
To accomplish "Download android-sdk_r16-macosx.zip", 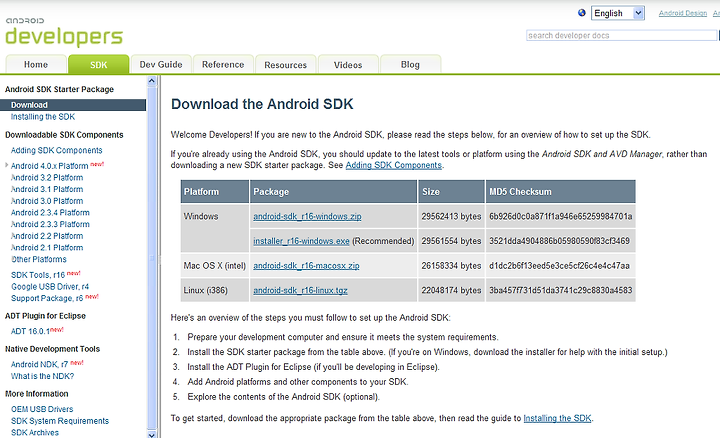I will (306, 266).
